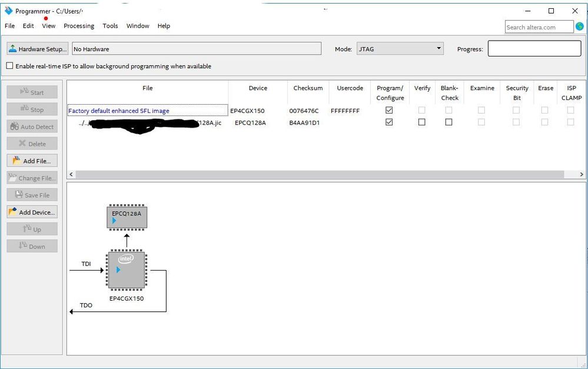The height and width of the screenshot is (369, 588).
Task: Toggle Verify checkbox for EP4CGX150 row
Action: click(422, 110)
